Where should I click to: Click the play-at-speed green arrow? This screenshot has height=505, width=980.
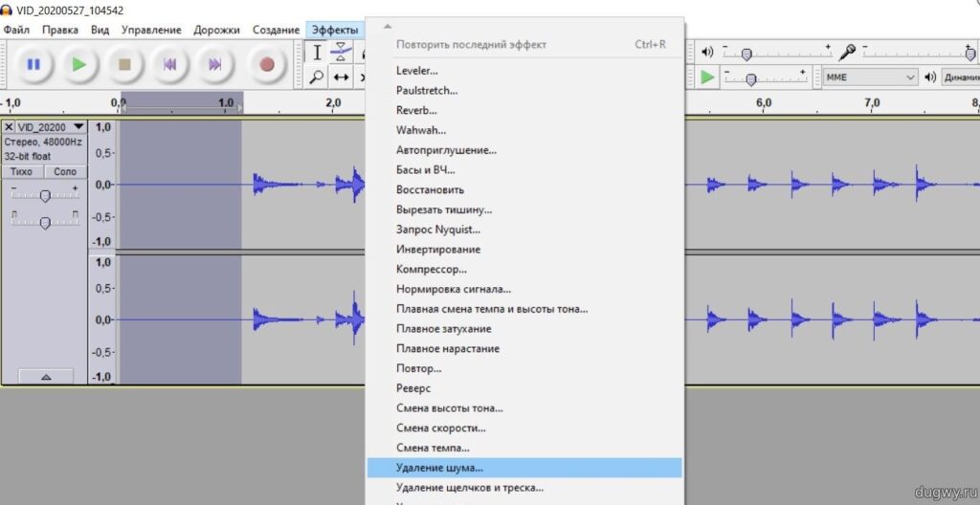[707, 77]
